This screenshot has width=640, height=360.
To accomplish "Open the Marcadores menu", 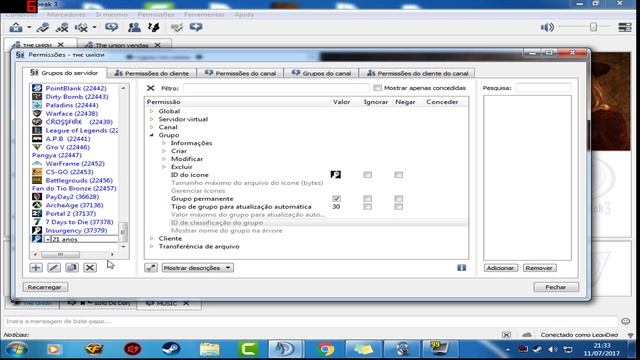I will click(x=66, y=14).
